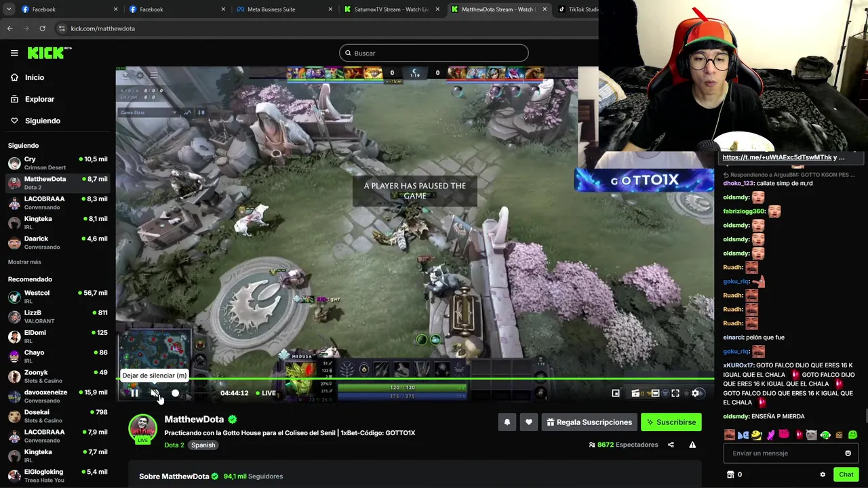Send message with green Chat button

tap(846, 474)
